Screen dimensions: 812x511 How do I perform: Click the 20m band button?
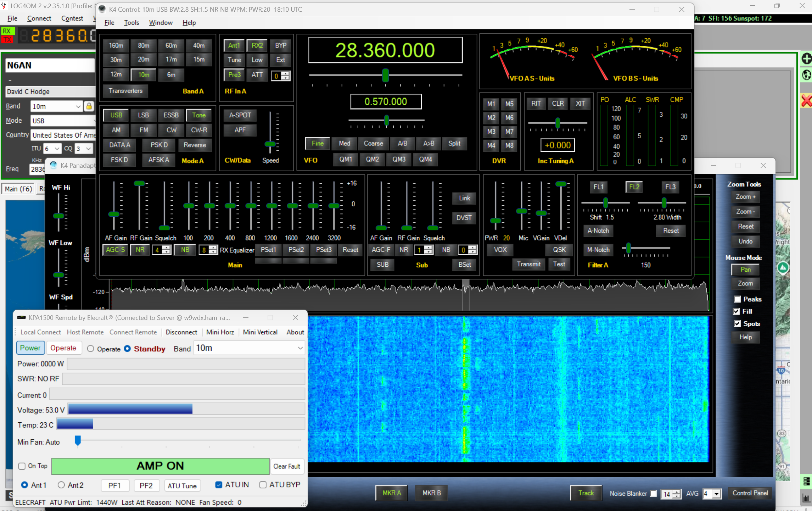(143, 60)
